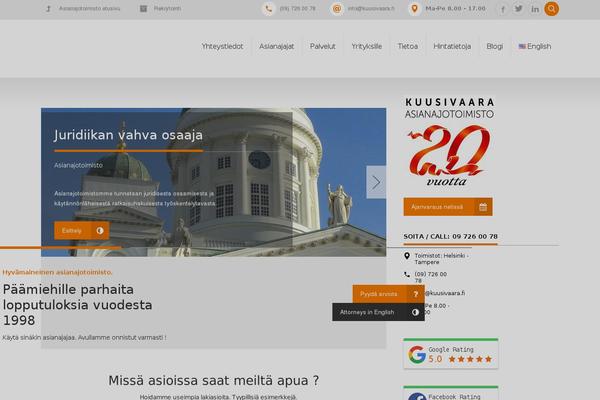Click the Attorneys in English button
600x400 pixels.
378,312
